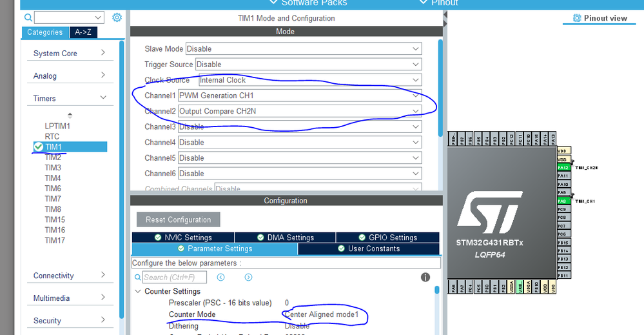Select TIM8 in the Timers list
The height and width of the screenshot is (335, 644).
point(53,208)
